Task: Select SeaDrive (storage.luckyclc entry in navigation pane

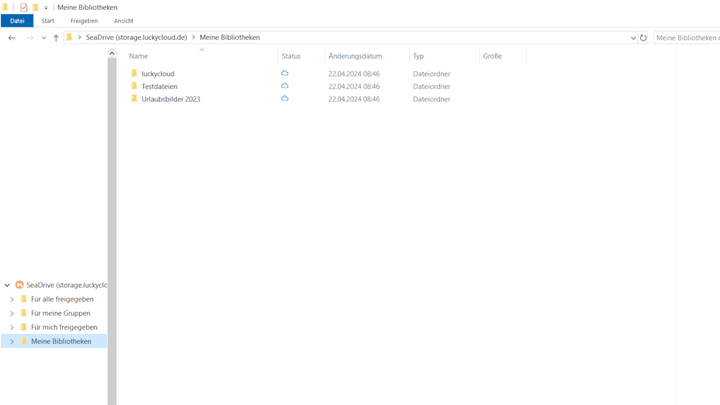Action: (x=67, y=285)
